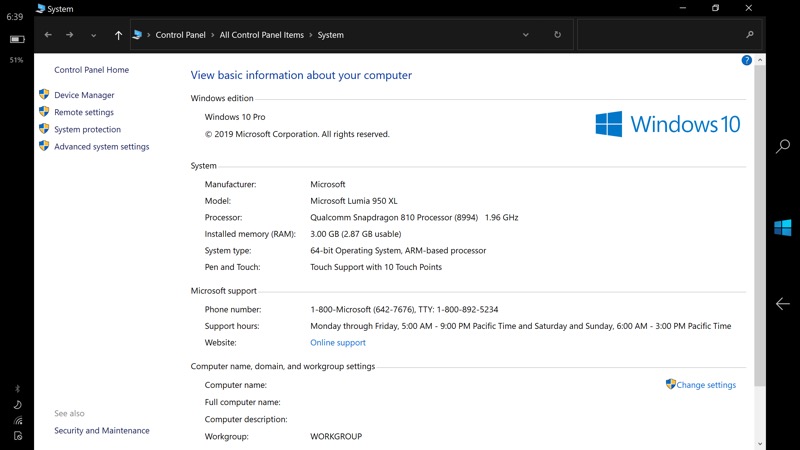Viewport: 800px width, 450px height.
Task: Click the WORKGROUP value
Action: click(336, 437)
